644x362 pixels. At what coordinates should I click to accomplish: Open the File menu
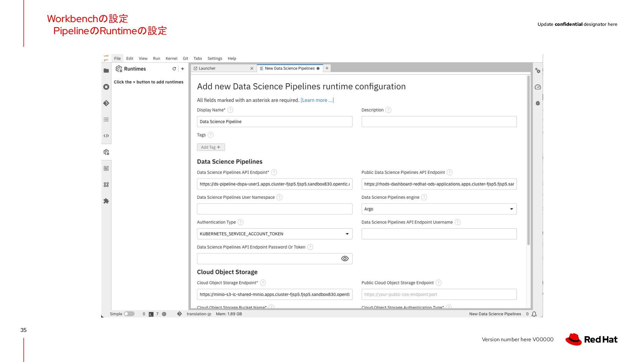(x=117, y=58)
